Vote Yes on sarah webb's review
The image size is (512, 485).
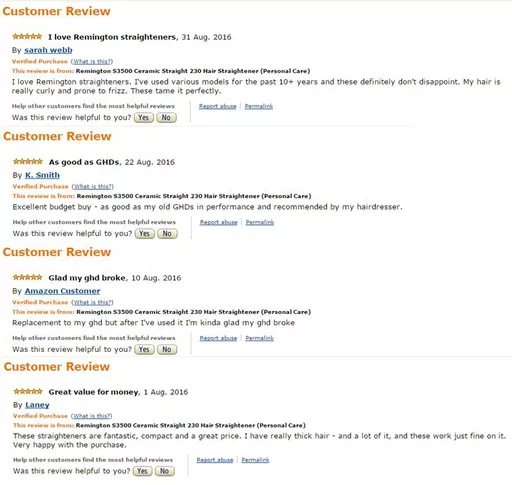144,117
